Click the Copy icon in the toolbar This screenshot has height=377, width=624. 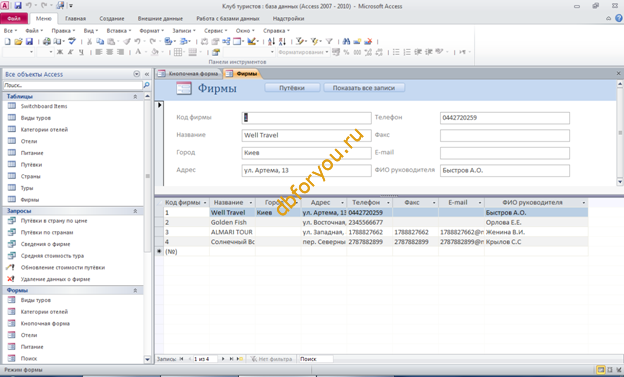(100, 41)
